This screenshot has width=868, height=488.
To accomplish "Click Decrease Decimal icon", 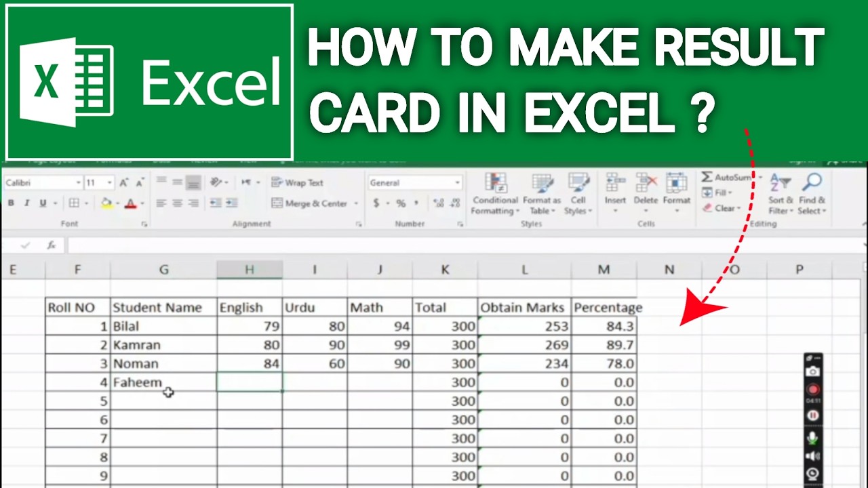I will click(x=454, y=203).
